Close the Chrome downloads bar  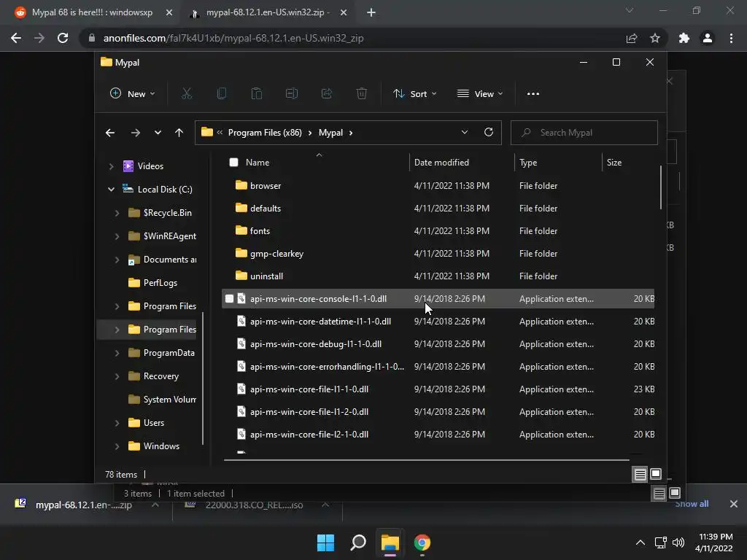point(734,503)
